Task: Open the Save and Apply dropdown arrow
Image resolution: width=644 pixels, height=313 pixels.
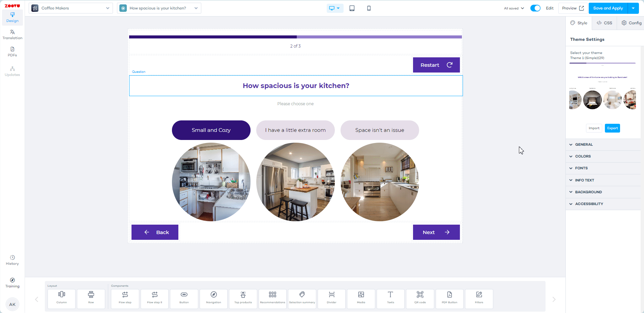Action: pos(633,8)
